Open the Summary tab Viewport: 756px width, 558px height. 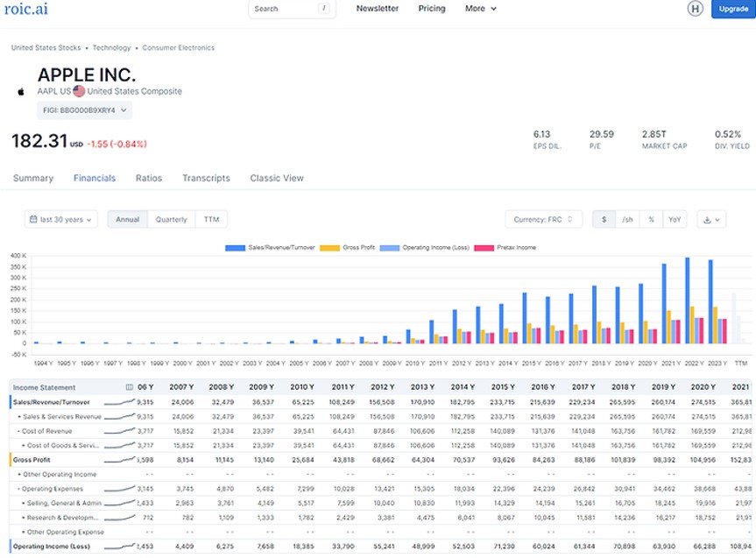33,178
